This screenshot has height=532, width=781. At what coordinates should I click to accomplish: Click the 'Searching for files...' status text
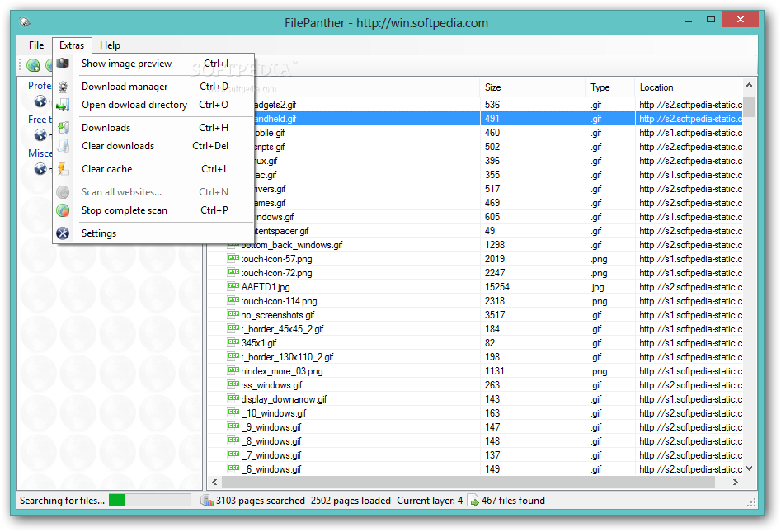(x=62, y=500)
